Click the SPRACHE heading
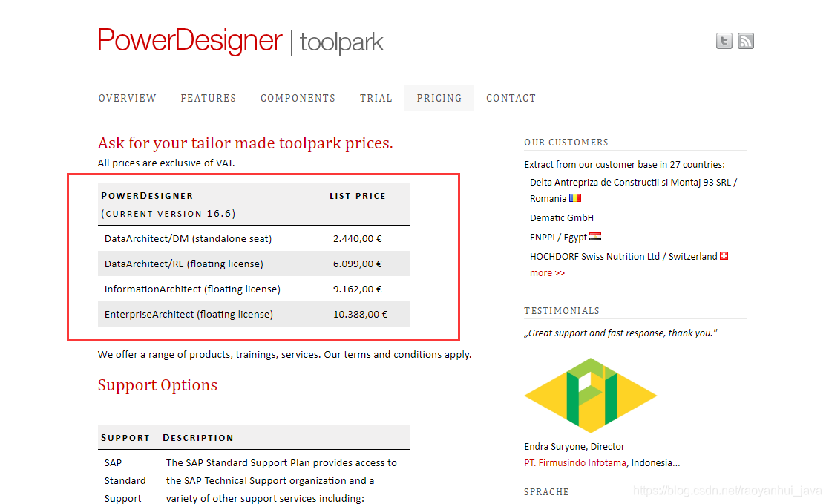The width and height of the screenshot is (829, 504). tap(546, 492)
